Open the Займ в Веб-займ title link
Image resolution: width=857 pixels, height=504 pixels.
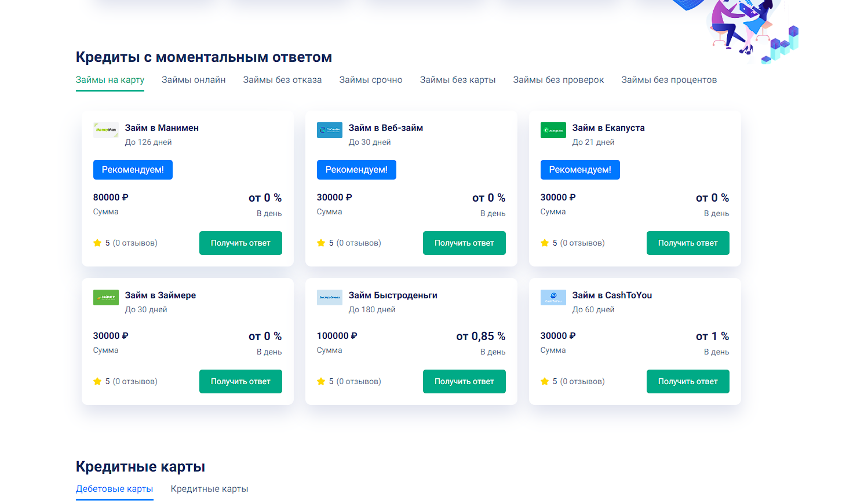pyautogui.click(x=386, y=128)
